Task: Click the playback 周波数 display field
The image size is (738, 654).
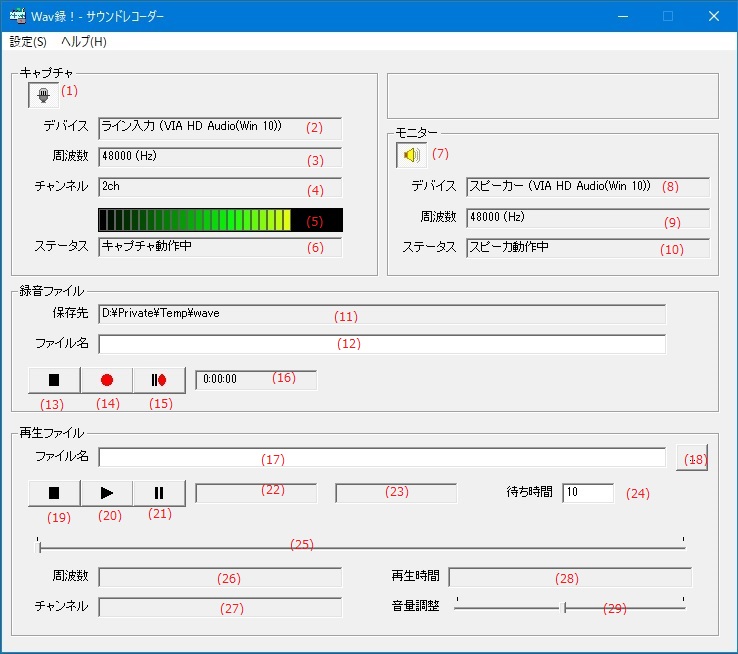Action: (220, 577)
